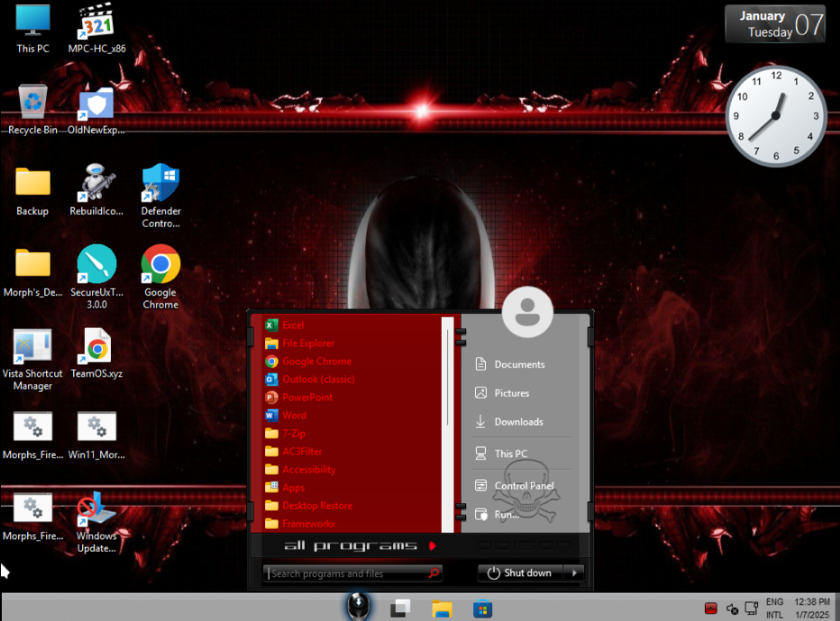Click the analog clock desktop gadget
The image size is (840, 621).
(776, 115)
